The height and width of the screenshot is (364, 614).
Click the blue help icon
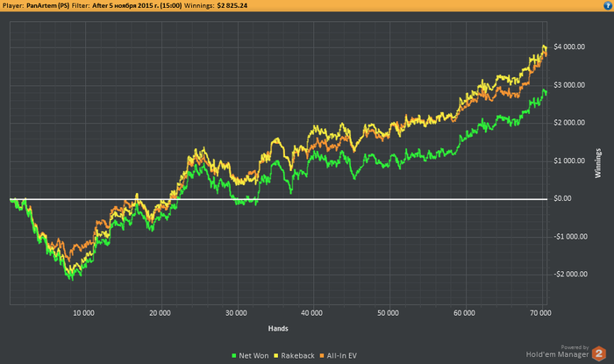608,5
